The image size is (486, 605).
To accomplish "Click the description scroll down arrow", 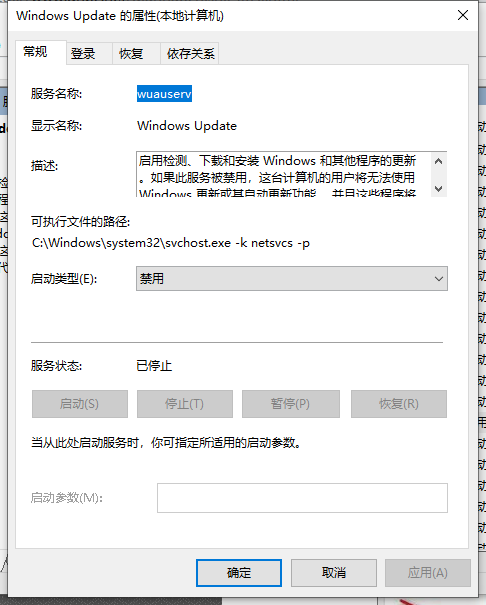I will tap(438, 188).
